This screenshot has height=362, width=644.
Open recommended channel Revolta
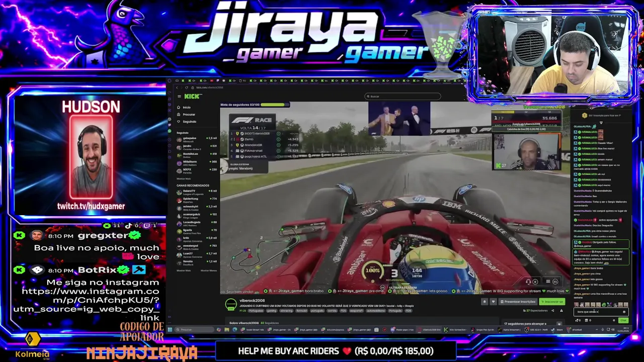[197, 263]
